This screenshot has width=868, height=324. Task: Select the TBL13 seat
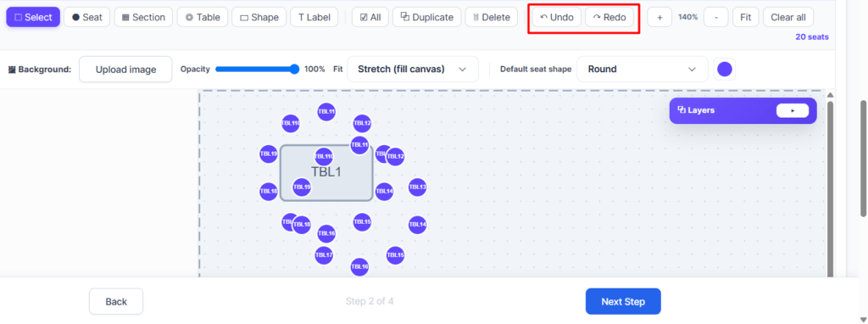pos(417,187)
